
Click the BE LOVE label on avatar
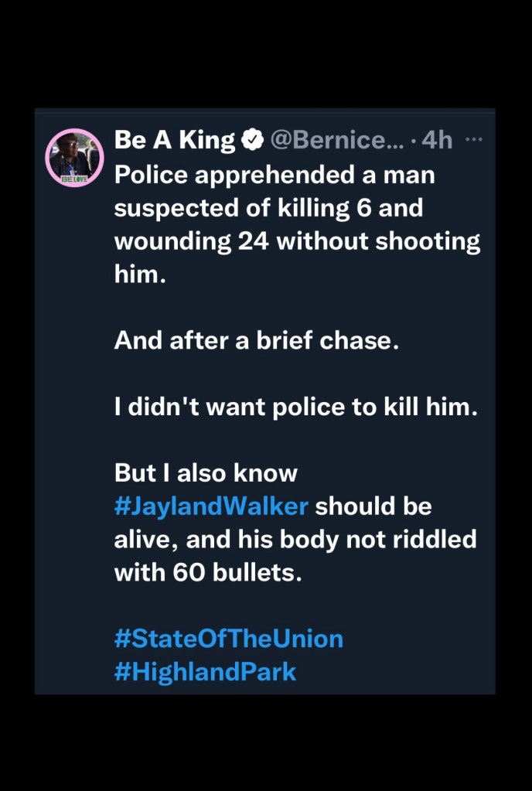coord(76,179)
